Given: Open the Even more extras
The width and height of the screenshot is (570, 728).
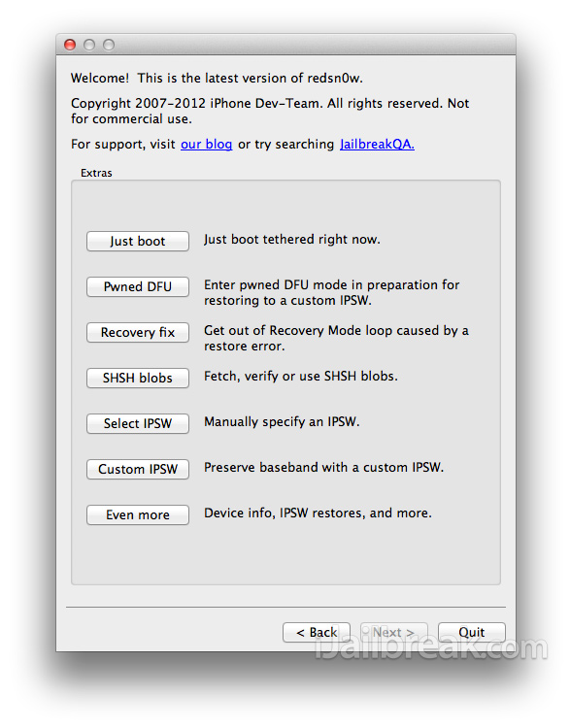Looking at the screenshot, I should [138, 514].
